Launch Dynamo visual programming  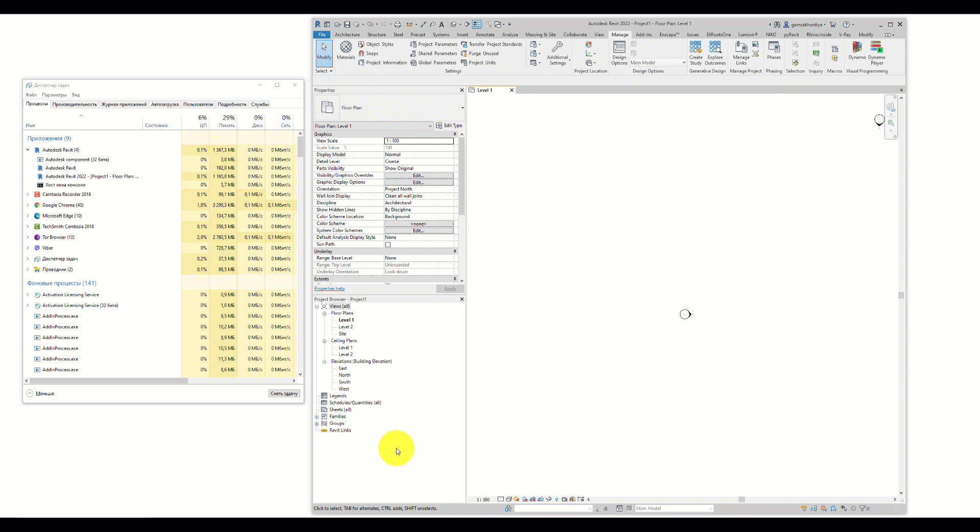coord(857,51)
